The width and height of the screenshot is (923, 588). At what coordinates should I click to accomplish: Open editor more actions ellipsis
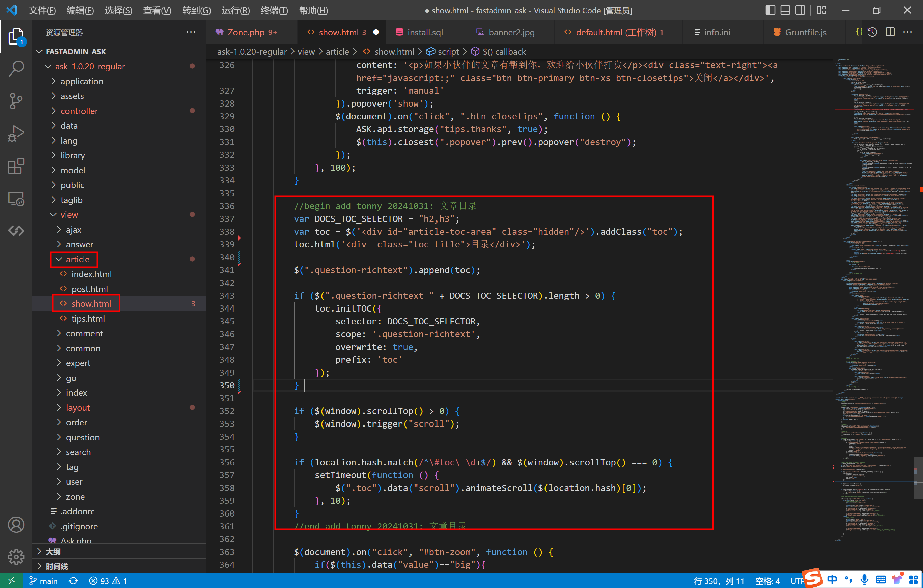click(x=908, y=32)
